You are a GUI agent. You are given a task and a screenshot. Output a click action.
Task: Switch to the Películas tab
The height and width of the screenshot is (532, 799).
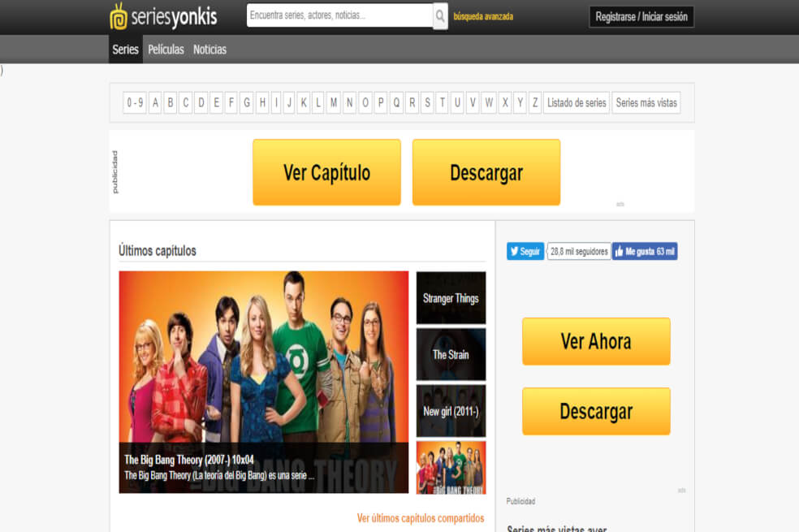point(166,50)
